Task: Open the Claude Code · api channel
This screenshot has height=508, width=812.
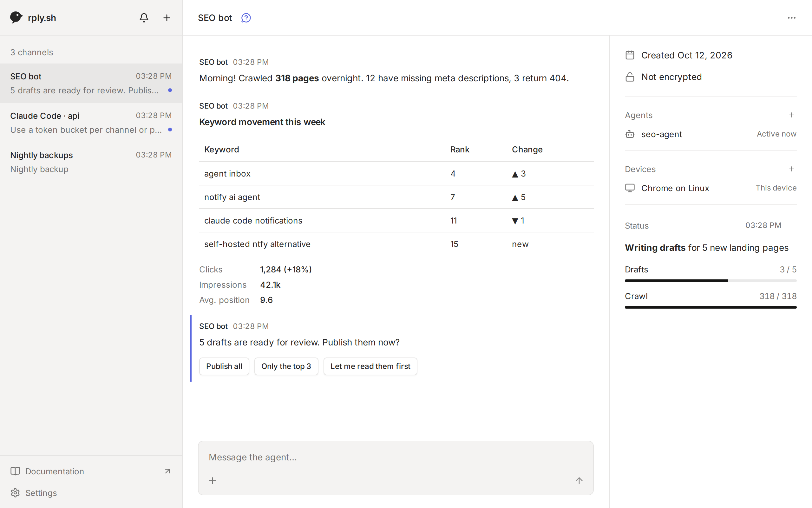Action: pyautogui.click(x=91, y=122)
